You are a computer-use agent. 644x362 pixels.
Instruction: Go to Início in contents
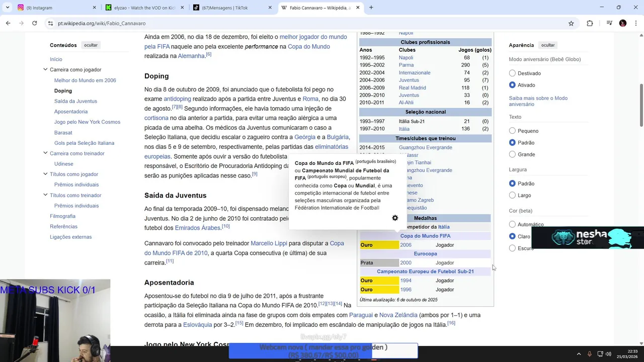[x=56, y=59]
